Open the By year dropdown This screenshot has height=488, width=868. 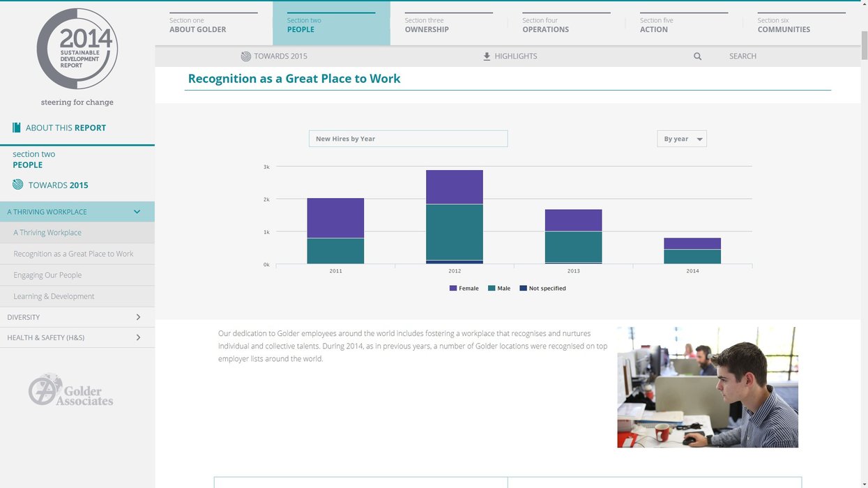click(x=682, y=139)
